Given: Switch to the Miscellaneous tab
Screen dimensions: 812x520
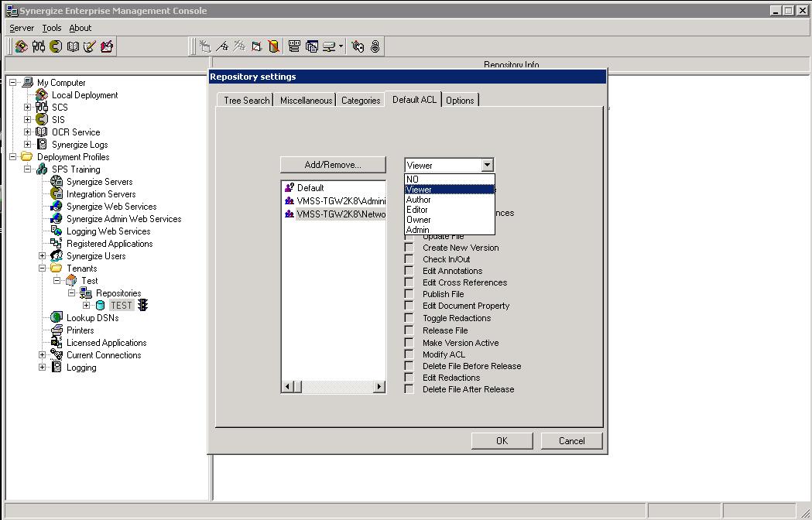Looking at the screenshot, I should click(306, 100).
